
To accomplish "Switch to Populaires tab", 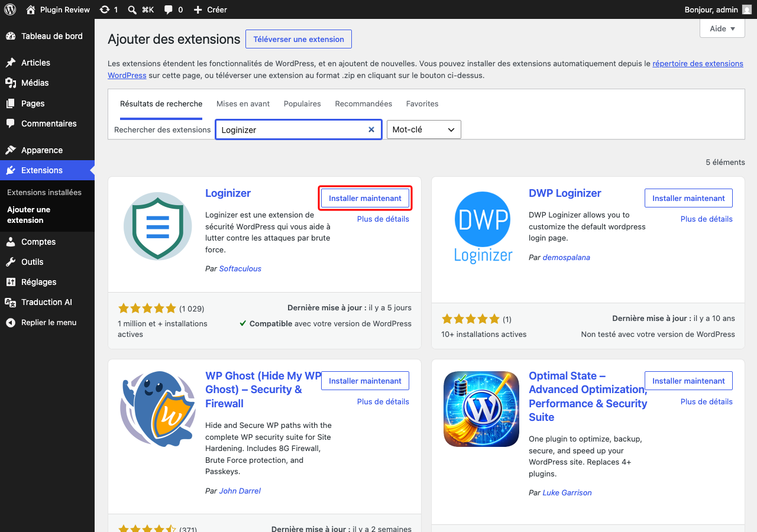I will point(302,103).
